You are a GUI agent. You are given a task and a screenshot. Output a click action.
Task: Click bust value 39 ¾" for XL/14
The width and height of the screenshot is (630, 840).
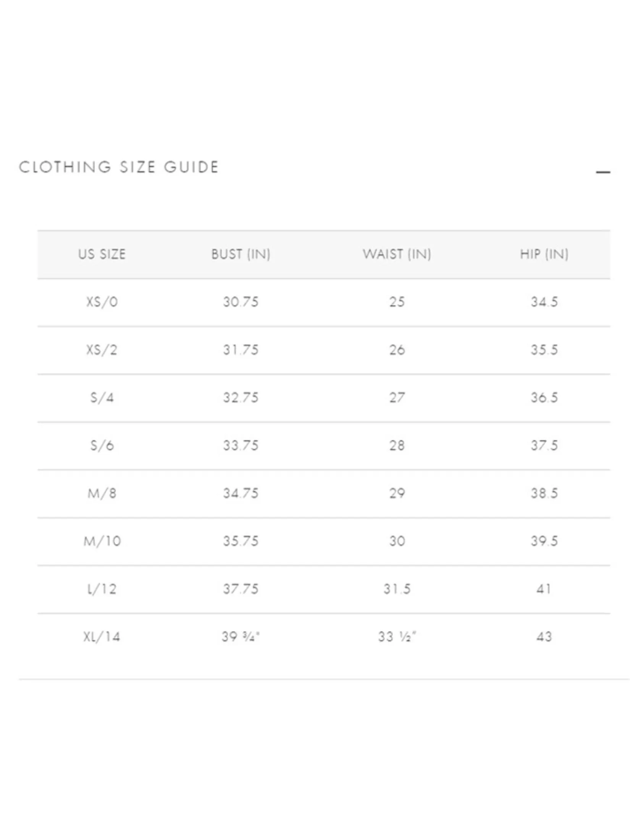241,637
